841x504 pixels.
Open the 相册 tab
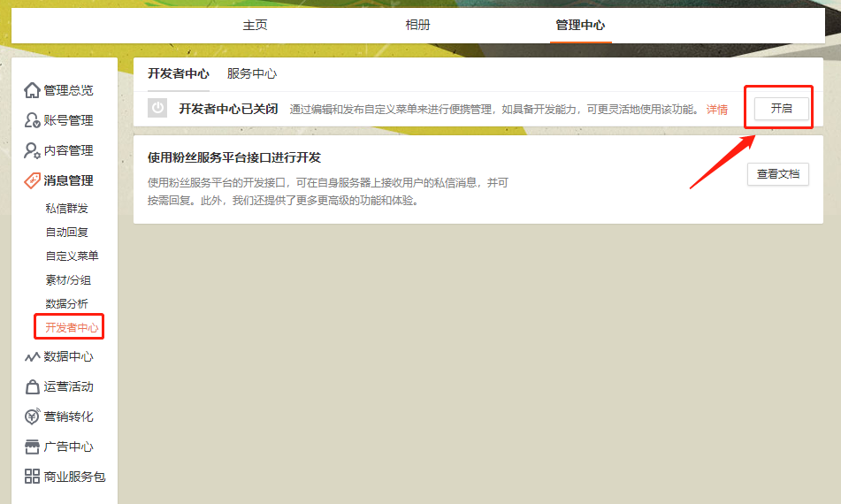click(417, 25)
